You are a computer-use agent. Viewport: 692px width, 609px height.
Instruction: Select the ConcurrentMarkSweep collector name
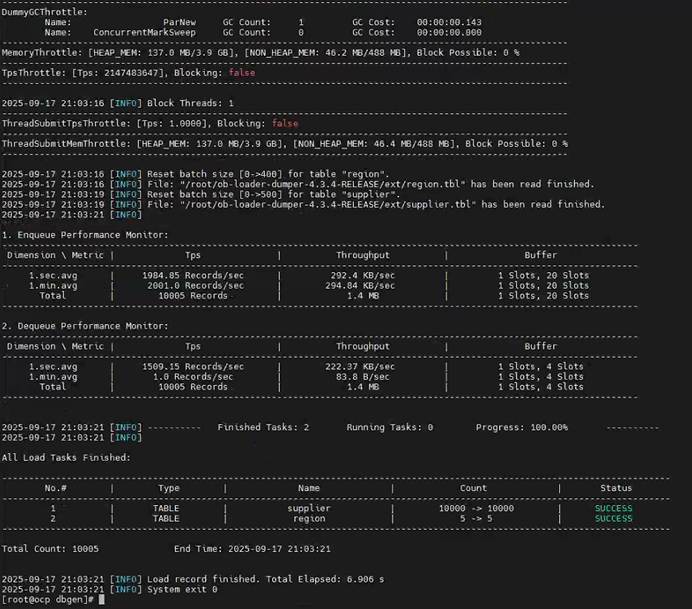pos(144,32)
